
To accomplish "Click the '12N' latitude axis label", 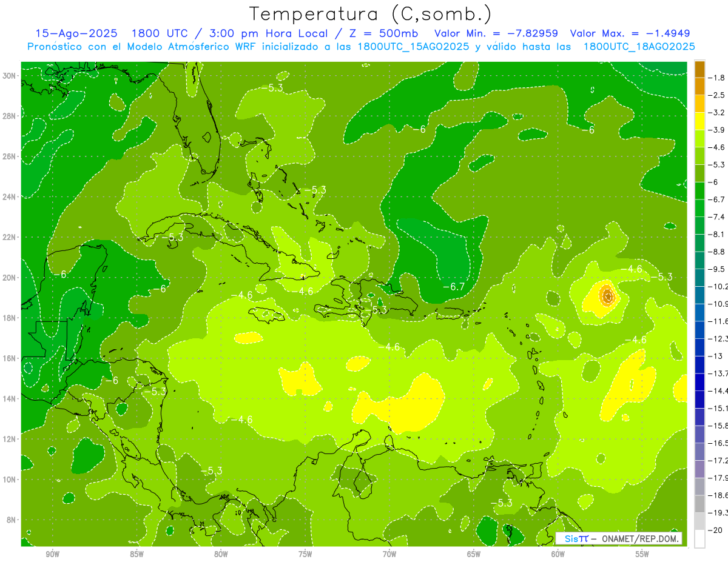I will 10,439.
